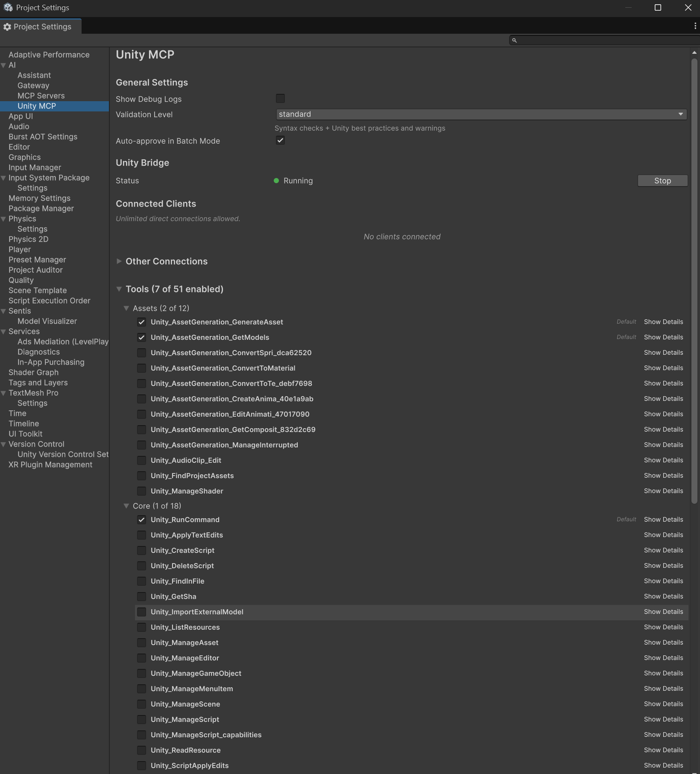Open the Gateway settings page

point(33,85)
